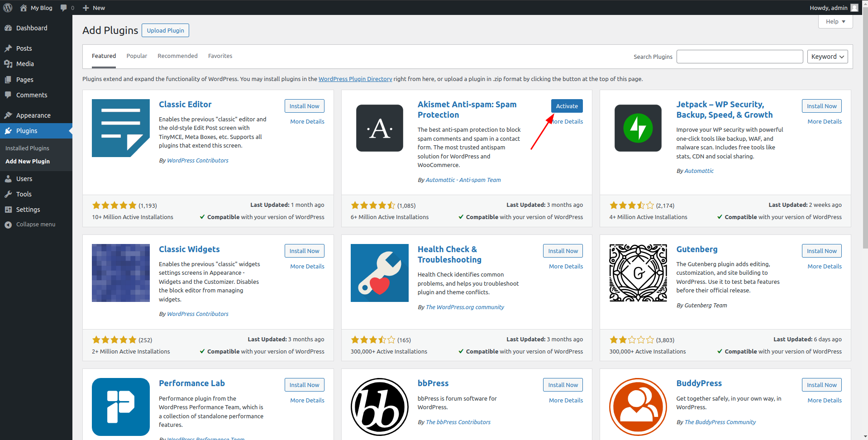868x440 pixels.
Task: Open bbPress plugin icon
Action: pyautogui.click(x=380, y=407)
